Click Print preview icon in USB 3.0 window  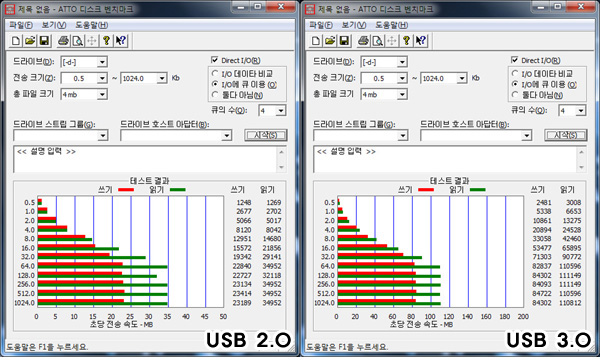pyautogui.click(x=377, y=41)
